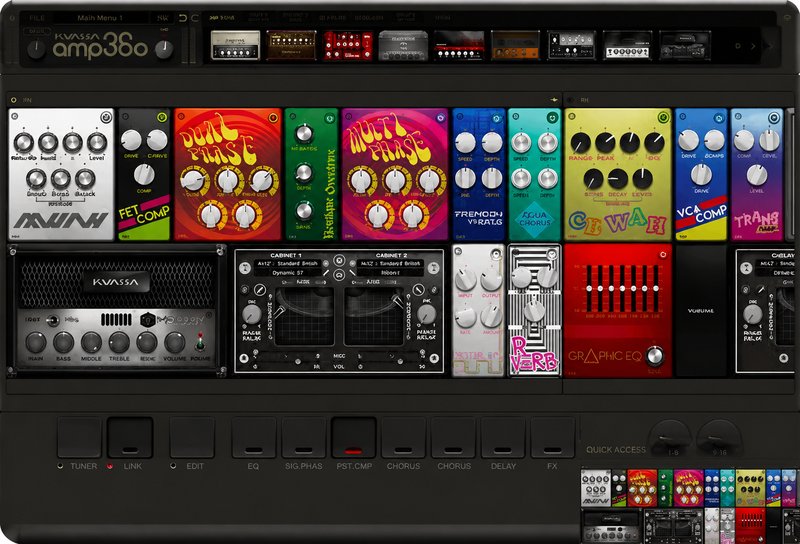Screen dimensions: 800x544
Task: Click the undo arrow icon in the top bar
Action: (x=183, y=18)
